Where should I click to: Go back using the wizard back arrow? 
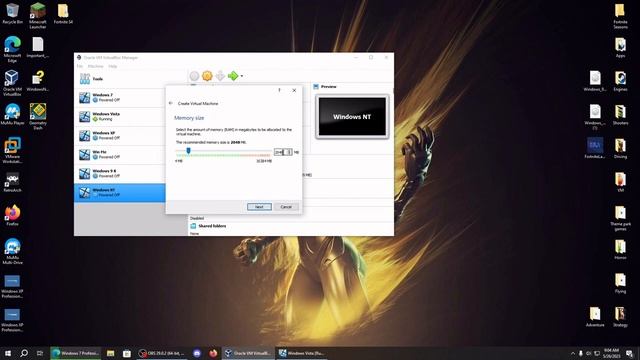(x=171, y=103)
